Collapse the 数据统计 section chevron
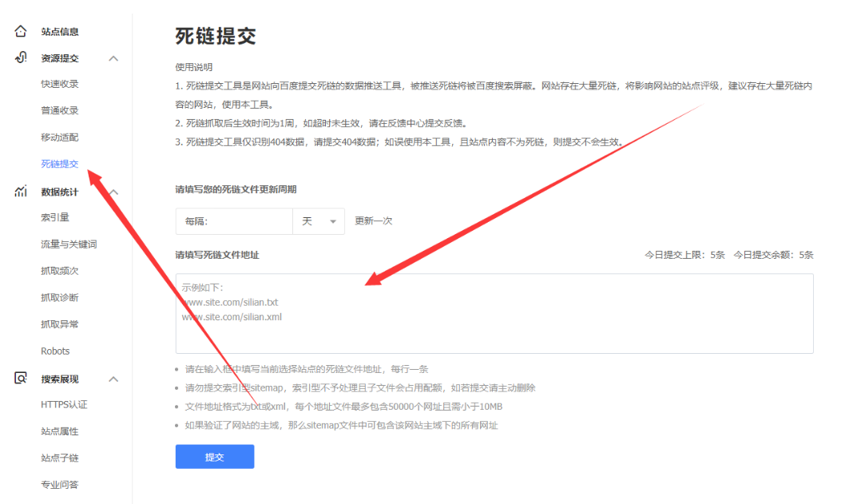Screen dimensions: 849x504 click(114, 191)
